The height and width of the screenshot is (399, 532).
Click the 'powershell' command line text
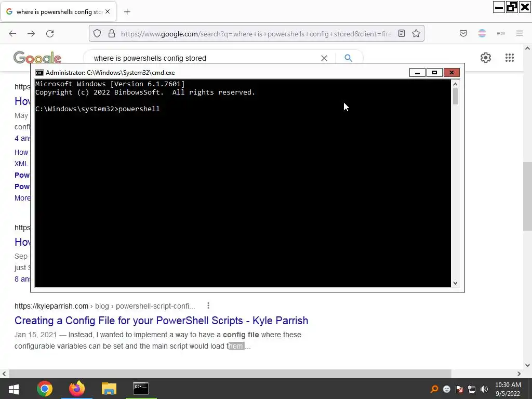(139, 109)
